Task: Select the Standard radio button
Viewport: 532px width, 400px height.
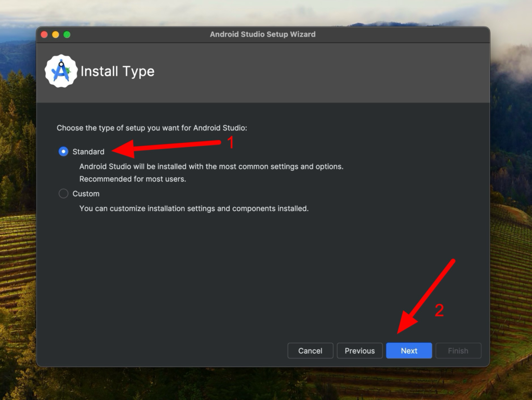Action: [63, 152]
